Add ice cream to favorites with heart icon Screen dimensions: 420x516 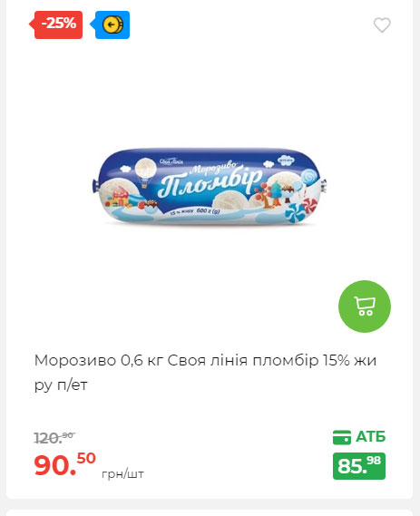pos(382,25)
